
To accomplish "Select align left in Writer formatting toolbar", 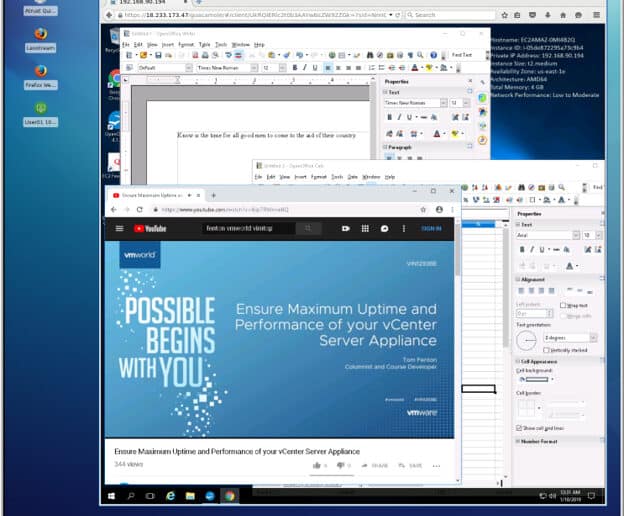I will [x=328, y=68].
